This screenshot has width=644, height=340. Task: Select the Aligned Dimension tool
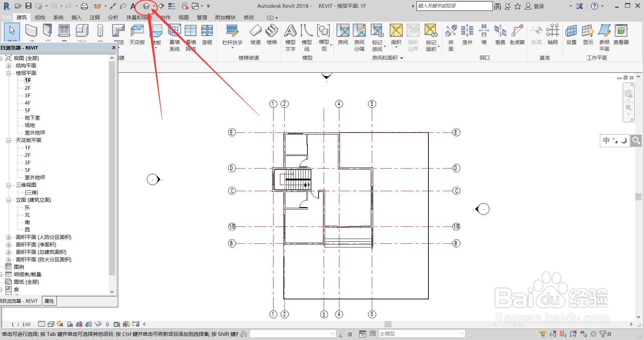(x=113, y=6)
